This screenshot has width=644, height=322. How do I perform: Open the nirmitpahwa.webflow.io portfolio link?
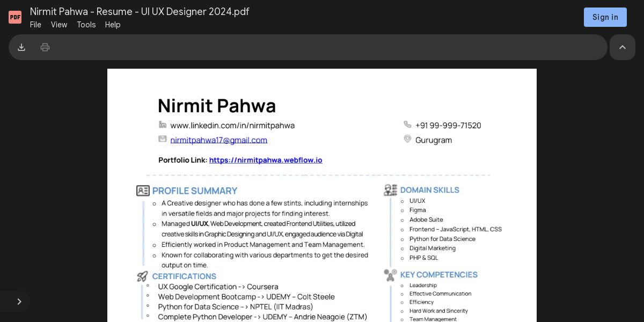tap(266, 160)
